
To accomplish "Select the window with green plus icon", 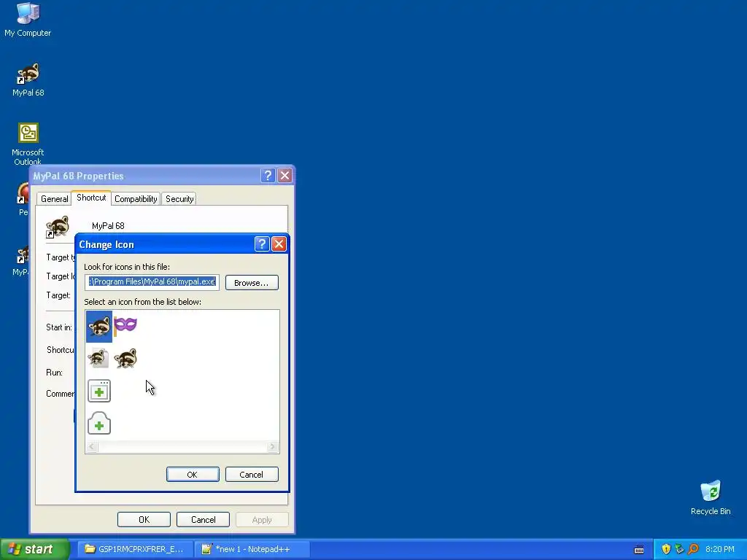I will pyautogui.click(x=99, y=391).
